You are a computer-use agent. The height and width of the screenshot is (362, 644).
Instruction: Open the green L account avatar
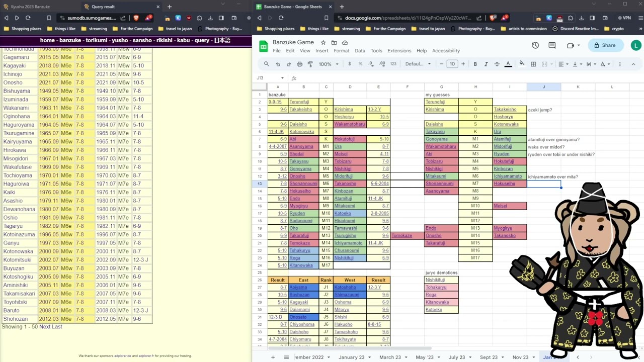pos(636,45)
